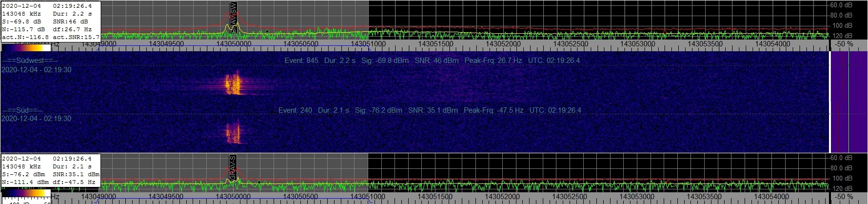Click the Süd meteor echo in waterfall
Viewport: 868px width, 204px height.
pos(233,132)
